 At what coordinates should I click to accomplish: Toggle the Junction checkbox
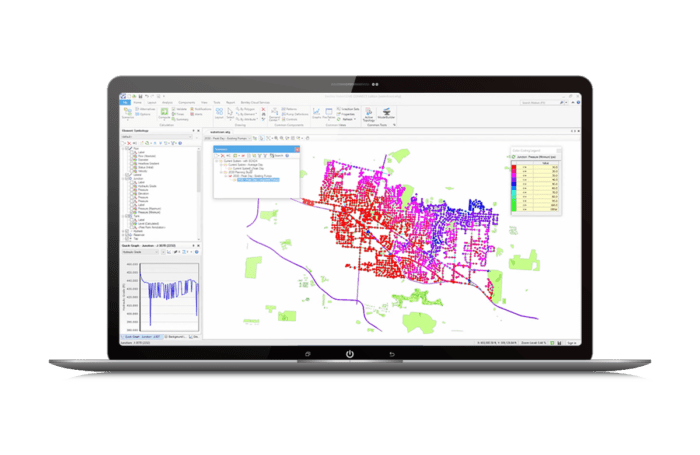(x=127, y=179)
